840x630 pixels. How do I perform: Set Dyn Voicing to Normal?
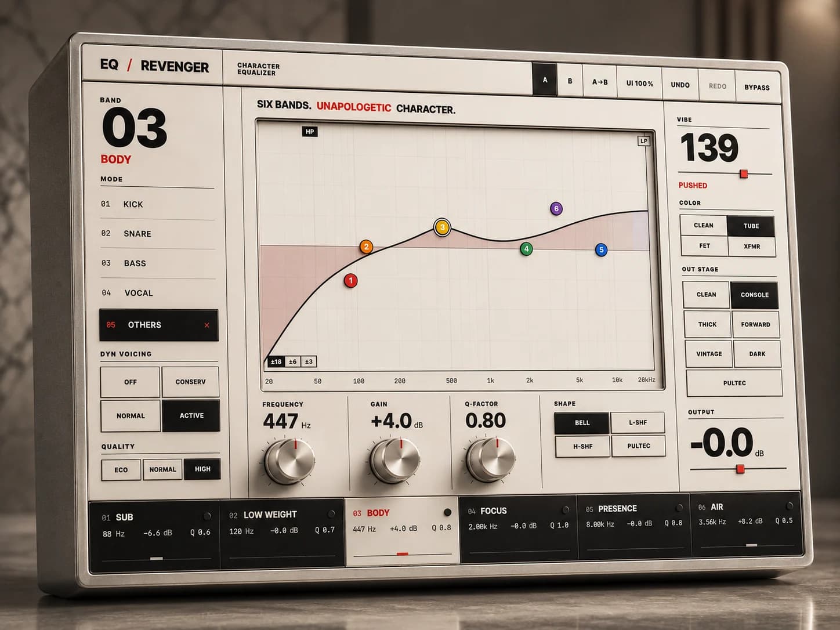click(131, 415)
